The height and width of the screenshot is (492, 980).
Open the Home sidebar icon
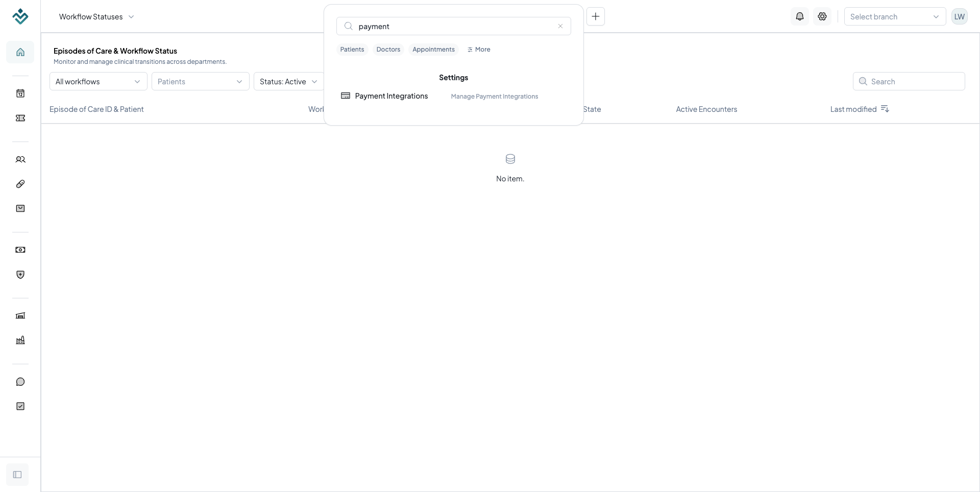pos(20,52)
